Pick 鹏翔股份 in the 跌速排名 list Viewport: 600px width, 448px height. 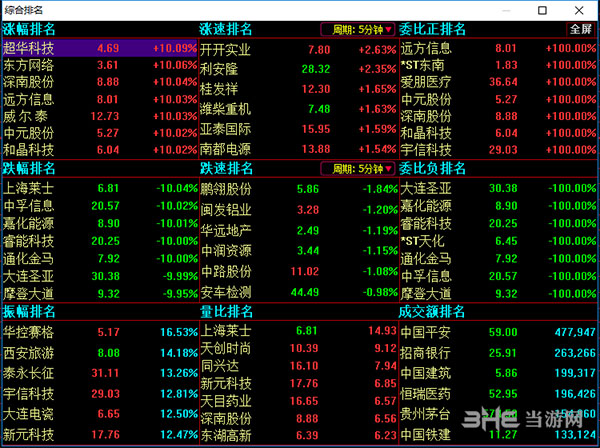[227, 188]
